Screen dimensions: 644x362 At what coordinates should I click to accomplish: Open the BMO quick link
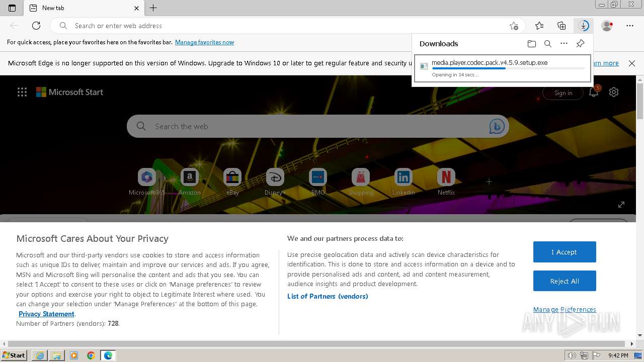coord(318,182)
